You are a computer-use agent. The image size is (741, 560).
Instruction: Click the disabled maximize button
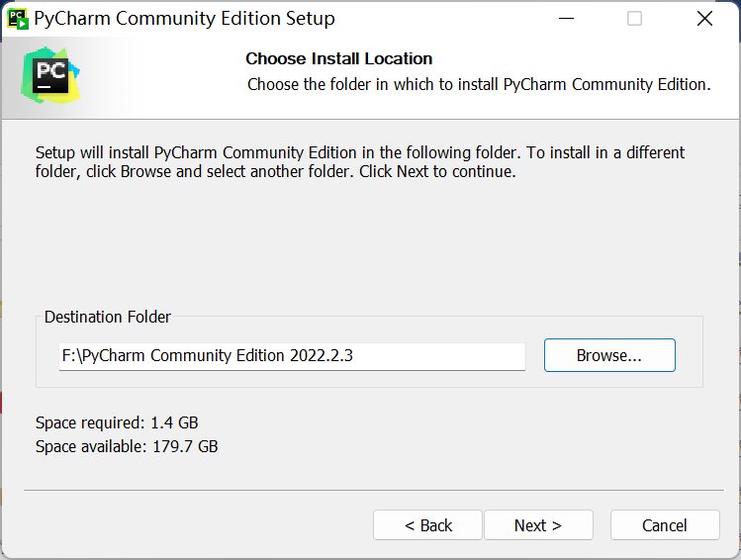tap(634, 19)
